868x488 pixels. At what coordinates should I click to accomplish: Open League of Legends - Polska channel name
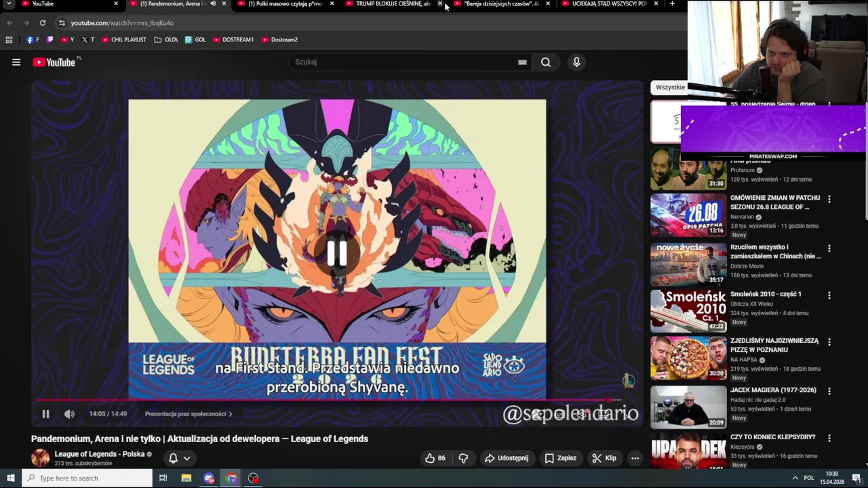coord(100,454)
